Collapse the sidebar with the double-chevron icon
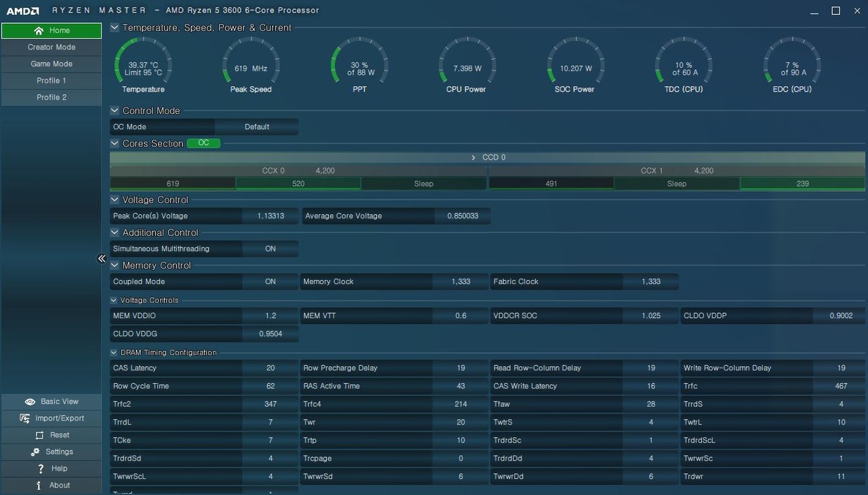Image resolution: width=868 pixels, height=495 pixels. tap(102, 258)
